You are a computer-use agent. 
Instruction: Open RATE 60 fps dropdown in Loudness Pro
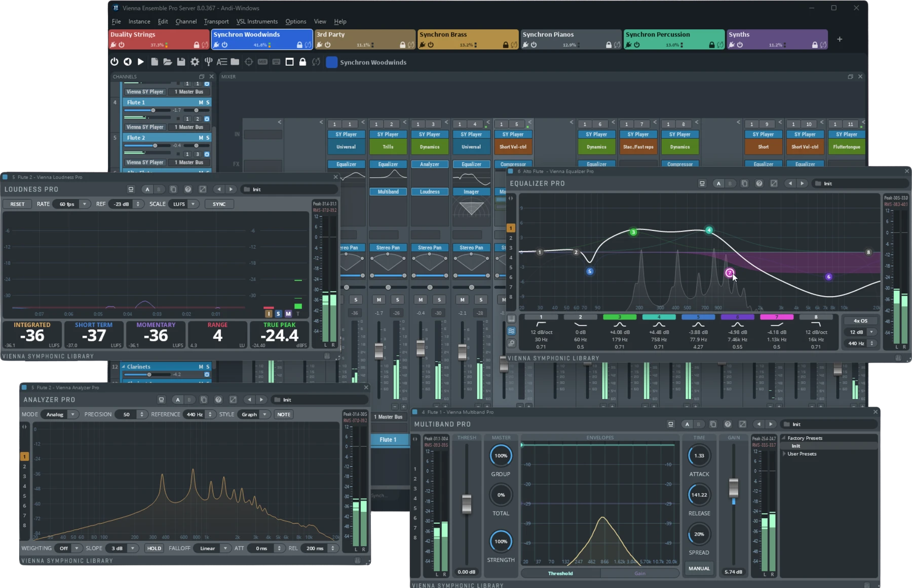[71, 204]
